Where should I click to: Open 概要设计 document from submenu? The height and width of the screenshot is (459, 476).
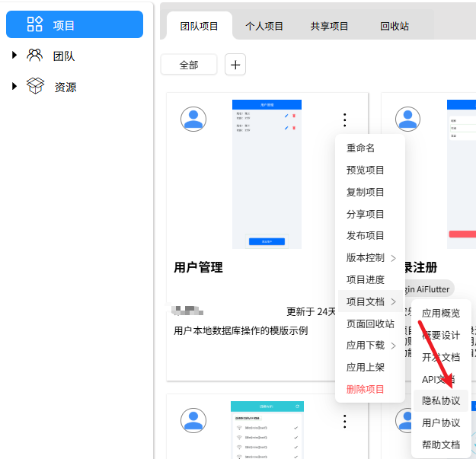[x=441, y=335]
